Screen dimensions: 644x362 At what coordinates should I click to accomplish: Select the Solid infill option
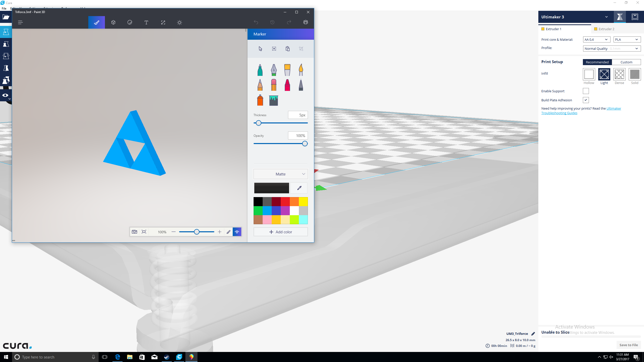[635, 74]
